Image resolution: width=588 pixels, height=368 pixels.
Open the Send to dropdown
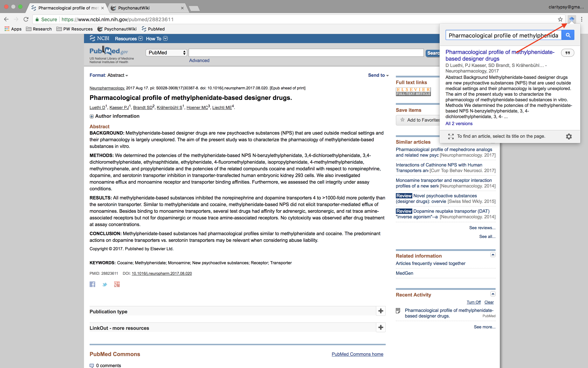tap(378, 75)
